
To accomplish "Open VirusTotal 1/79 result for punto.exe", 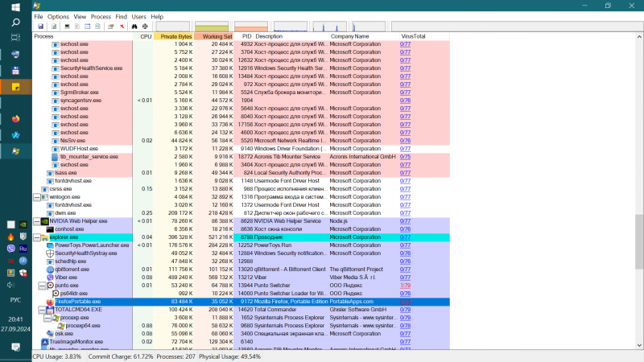I will [405, 286].
